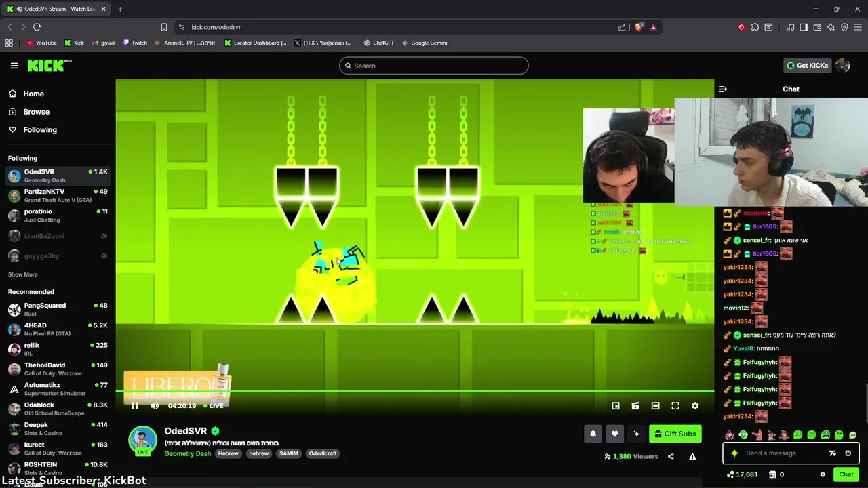Open the browser main menu
Screen dimensions: 868x488
tap(858, 27)
